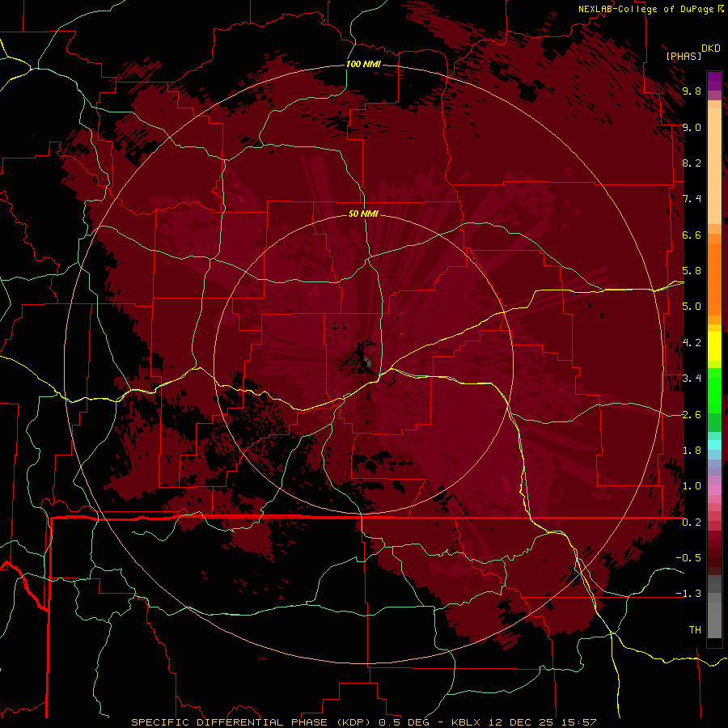Click the 9.8 legend value
The width and height of the screenshot is (728, 728).
[692, 91]
